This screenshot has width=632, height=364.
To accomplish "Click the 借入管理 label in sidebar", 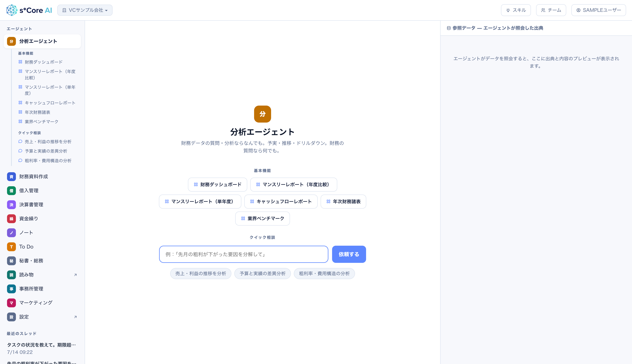I will [x=29, y=190].
